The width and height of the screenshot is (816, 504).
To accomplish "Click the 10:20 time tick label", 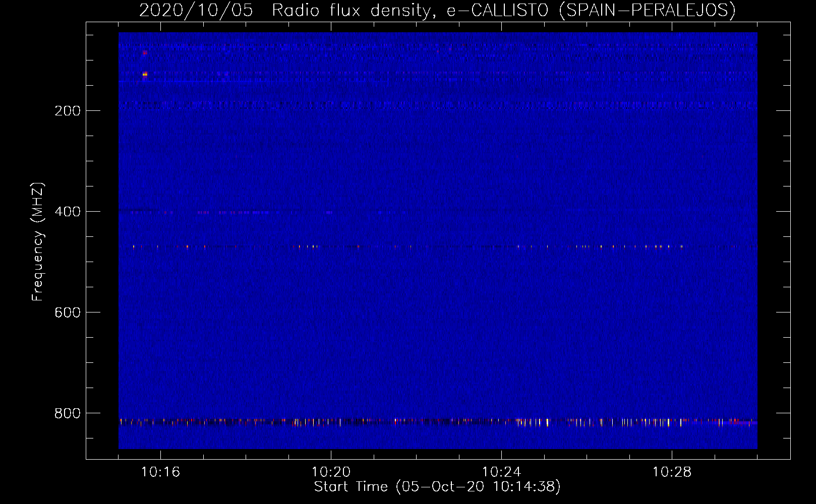I will (x=331, y=472).
